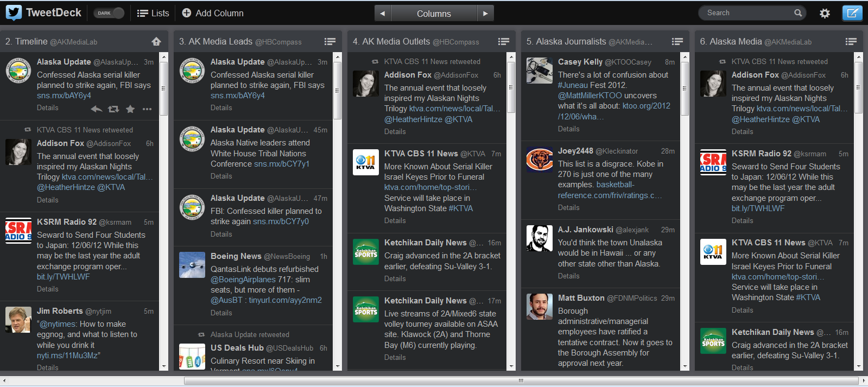The width and height of the screenshot is (868, 387).
Task: Open column options for AK Media Leads
Action: (x=330, y=41)
